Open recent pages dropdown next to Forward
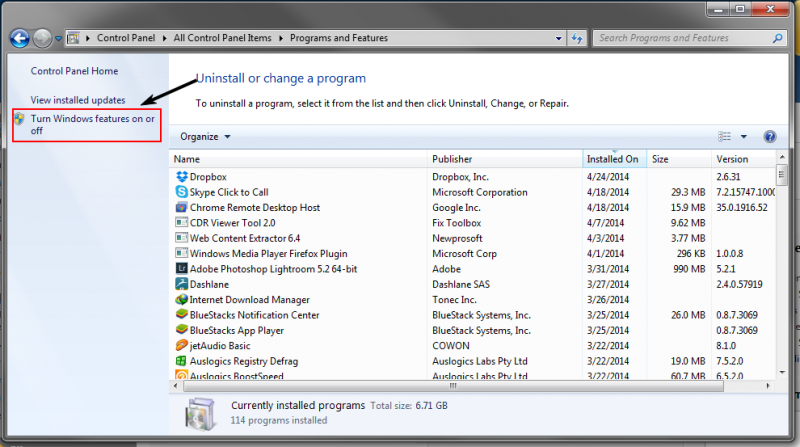The width and height of the screenshot is (800, 447). tap(58, 38)
